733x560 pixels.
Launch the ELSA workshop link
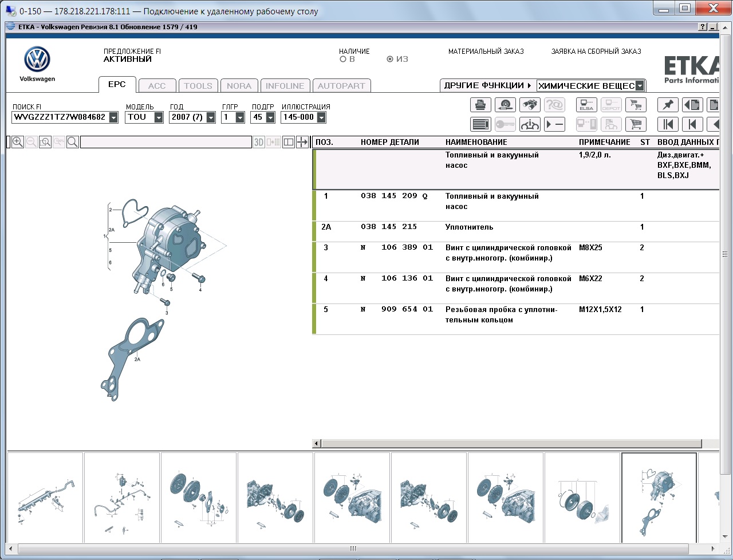coord(586,105)
